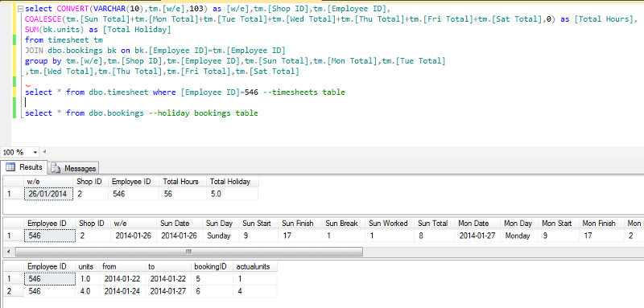Screen dimensions: 644x308
Task: Select the Mon Day column header
Action: (519, 224)
